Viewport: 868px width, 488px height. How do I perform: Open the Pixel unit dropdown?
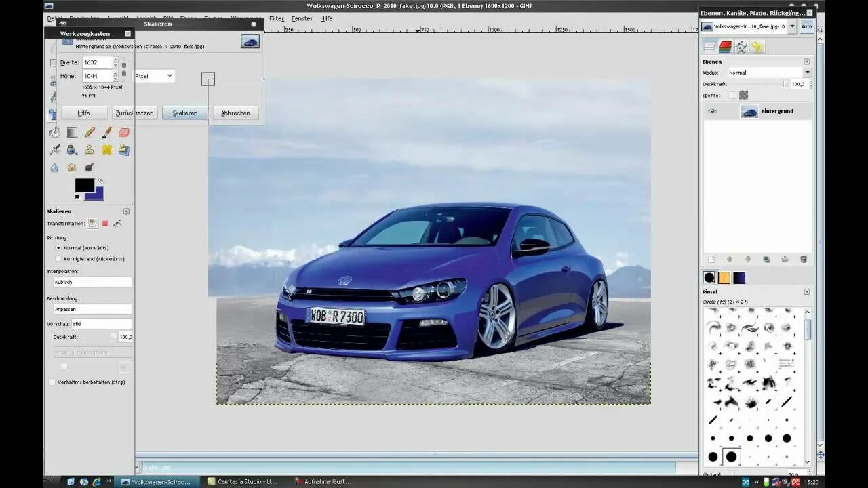[x=154, y=76]
